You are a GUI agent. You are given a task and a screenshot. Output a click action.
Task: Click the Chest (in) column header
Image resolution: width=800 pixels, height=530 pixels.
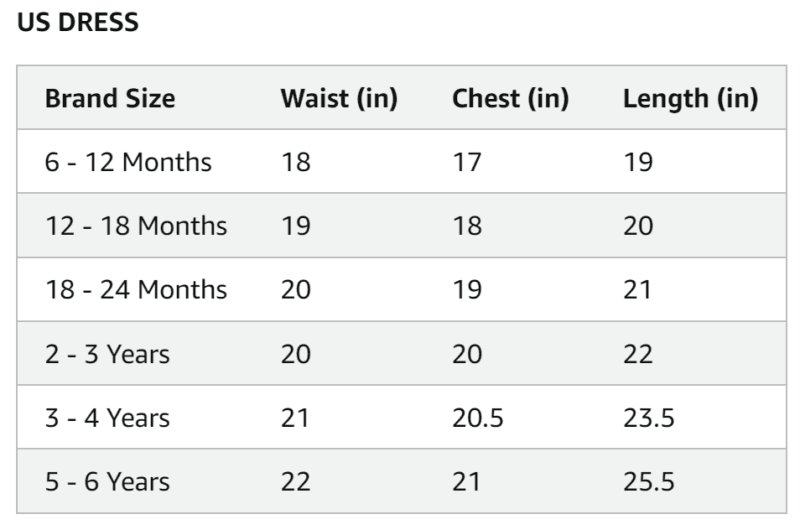[510, 98]
